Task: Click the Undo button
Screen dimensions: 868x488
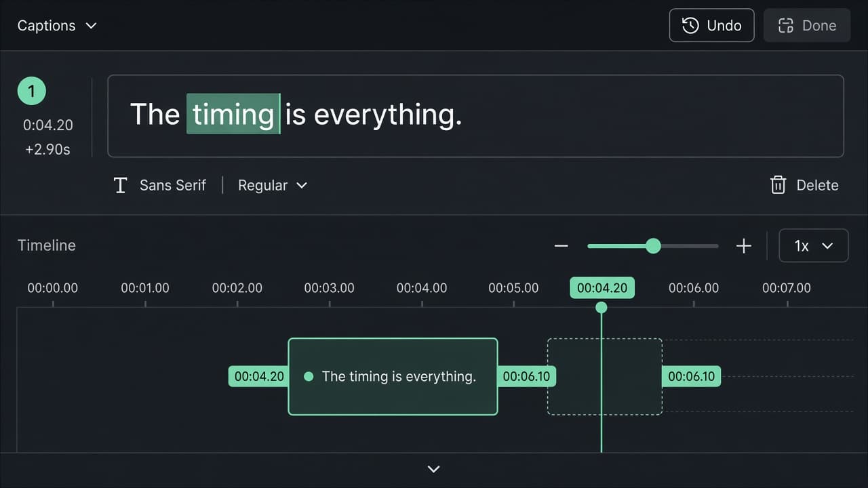Action: point(711,26)
